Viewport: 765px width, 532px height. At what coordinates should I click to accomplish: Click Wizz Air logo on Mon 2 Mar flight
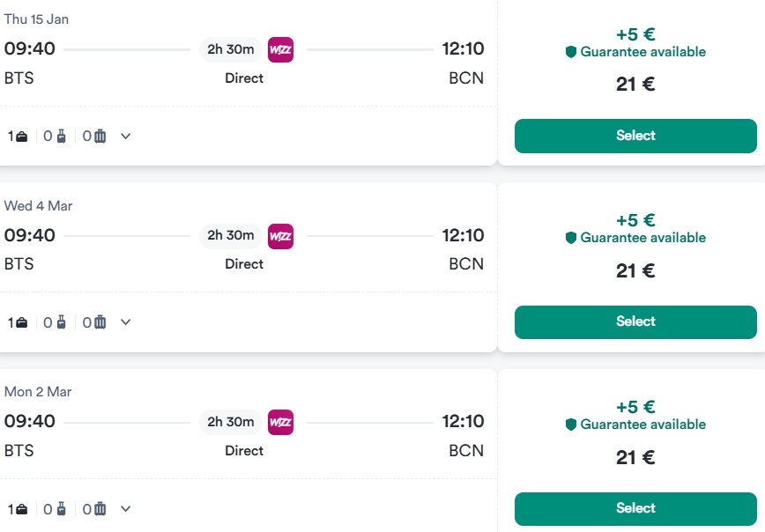tap(280, 422)
